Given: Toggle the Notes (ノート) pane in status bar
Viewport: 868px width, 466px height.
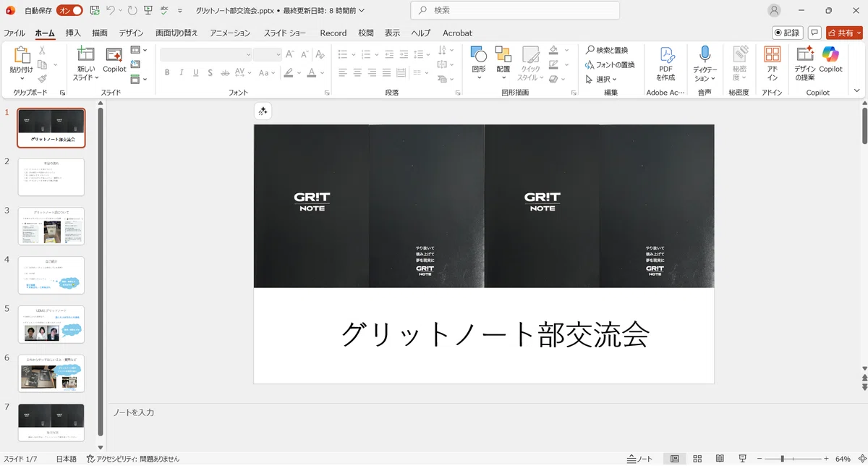Looking at the screenshot, I should 640,459.
